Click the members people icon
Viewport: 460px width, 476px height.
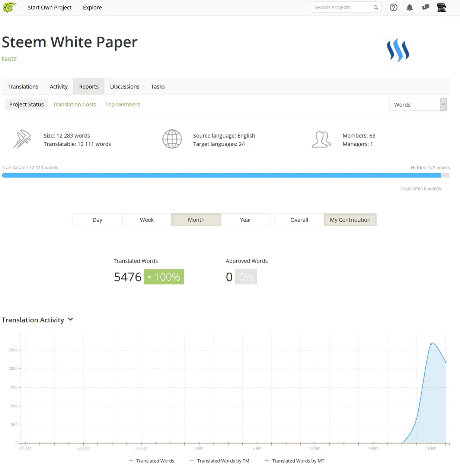coord(321,139)
